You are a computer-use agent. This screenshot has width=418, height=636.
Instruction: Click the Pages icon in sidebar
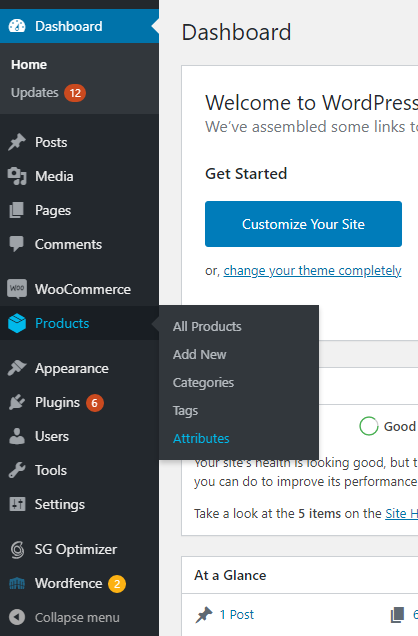[x=17, y=210]
